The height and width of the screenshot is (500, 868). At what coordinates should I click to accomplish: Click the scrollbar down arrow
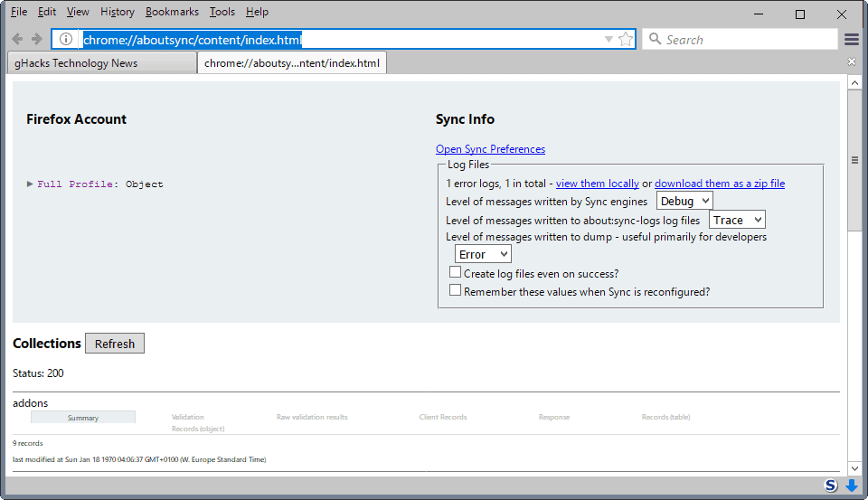click(854, 468)
